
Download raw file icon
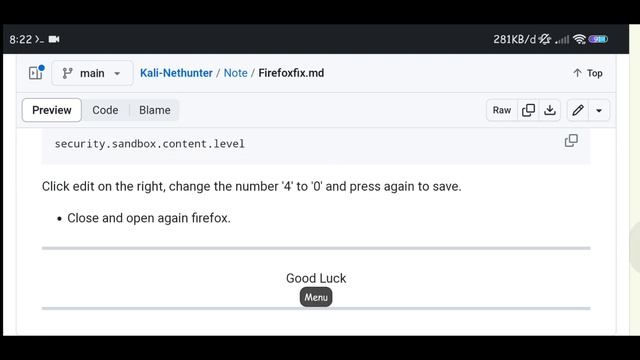click(x=550, y=110)
